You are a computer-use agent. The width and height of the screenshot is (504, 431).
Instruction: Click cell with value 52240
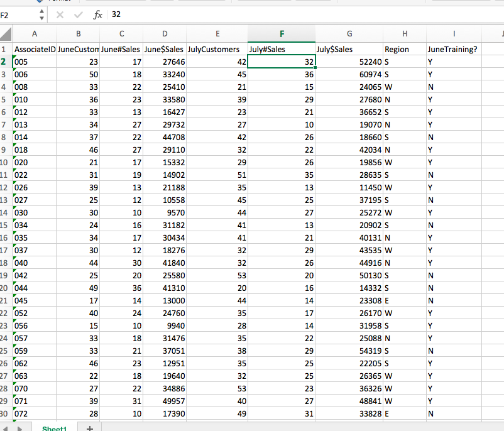349,62
